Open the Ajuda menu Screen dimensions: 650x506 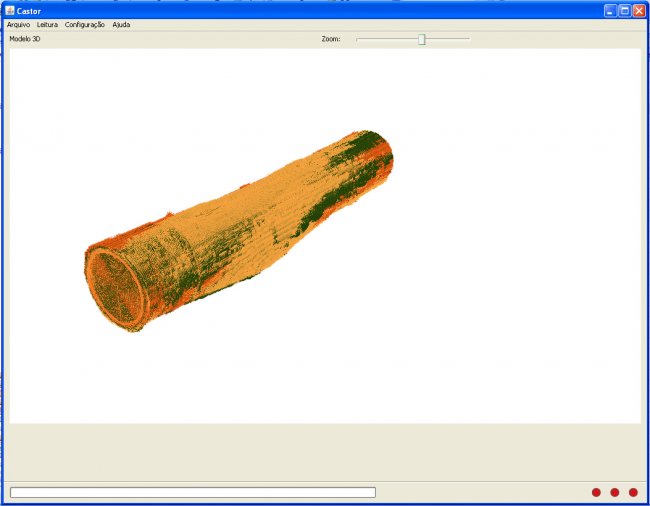click(x=121, y=24)
